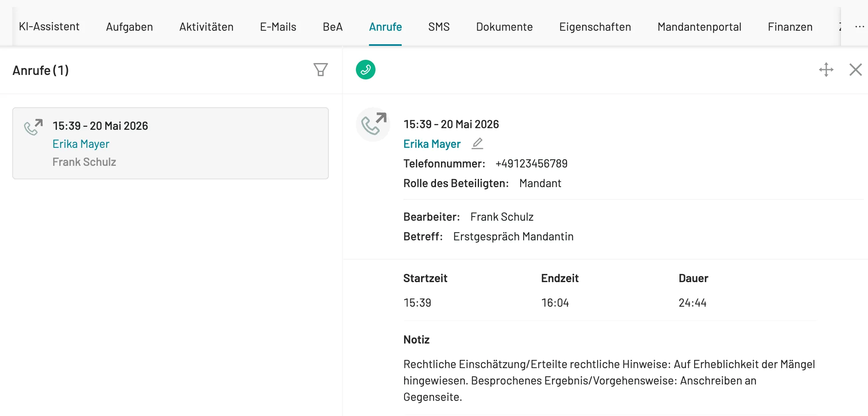Screen dimensions: 868x416
Task: Click the detail header 15:39 - 20 Mai 2026
Action: (451, 124)
